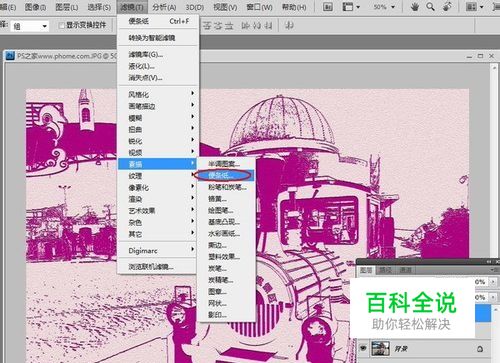Image resolution: width=500 pixels, height=363 pixels.
Task: Choose 撕边... filter
Action: (x=226, y=245)
